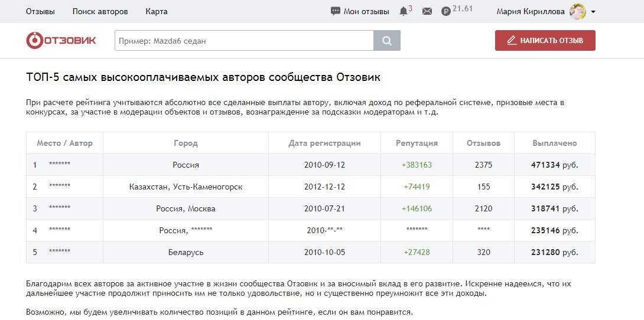
Task: Click the Отзывов column header
Action: point(483,143)
